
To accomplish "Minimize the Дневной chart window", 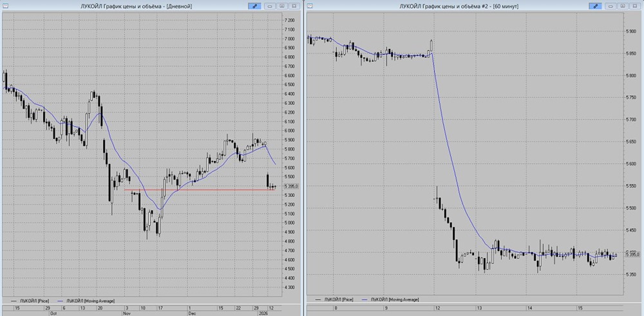I will click(270, 6).
